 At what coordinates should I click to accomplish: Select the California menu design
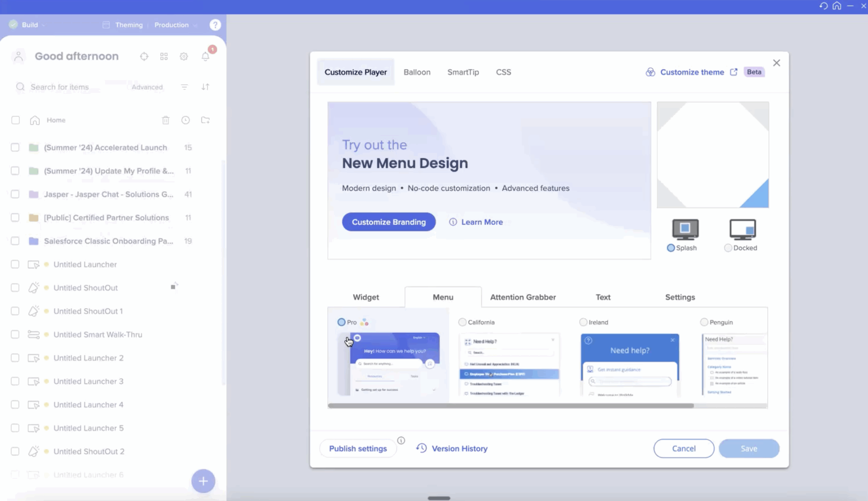(x=462, y=323)
